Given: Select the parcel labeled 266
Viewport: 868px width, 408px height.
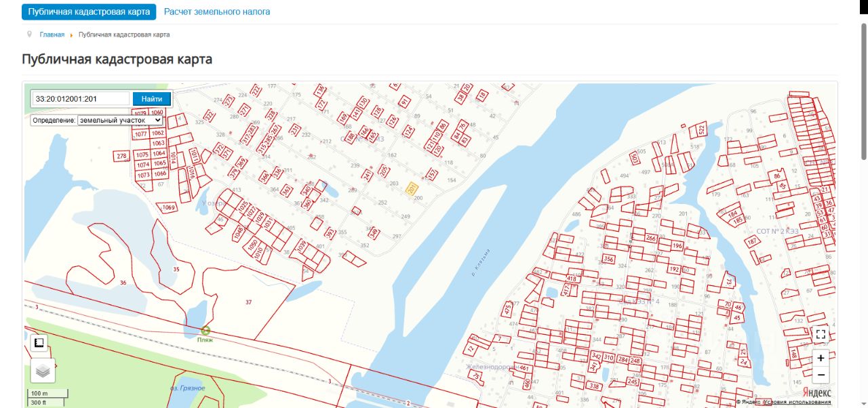Looking at the screenshot, I should click(651, 239).
